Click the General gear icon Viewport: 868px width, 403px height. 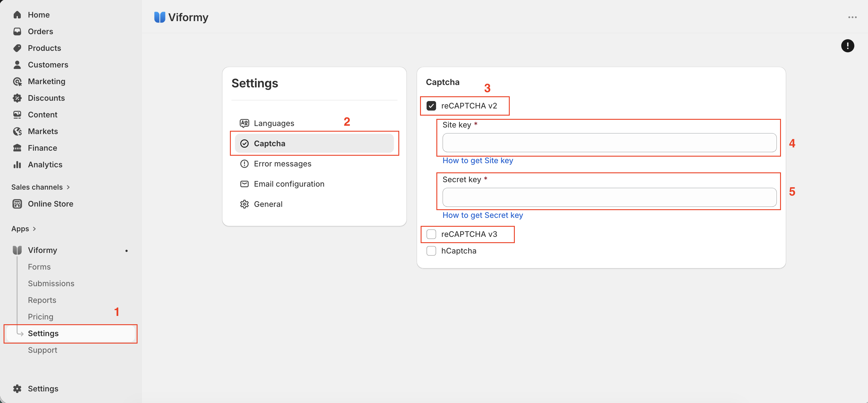point(244,204)
